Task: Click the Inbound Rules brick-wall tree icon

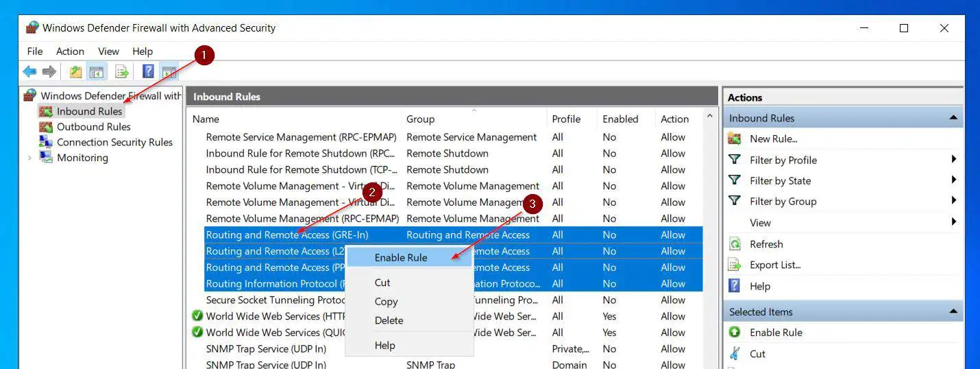Action: 46,111
